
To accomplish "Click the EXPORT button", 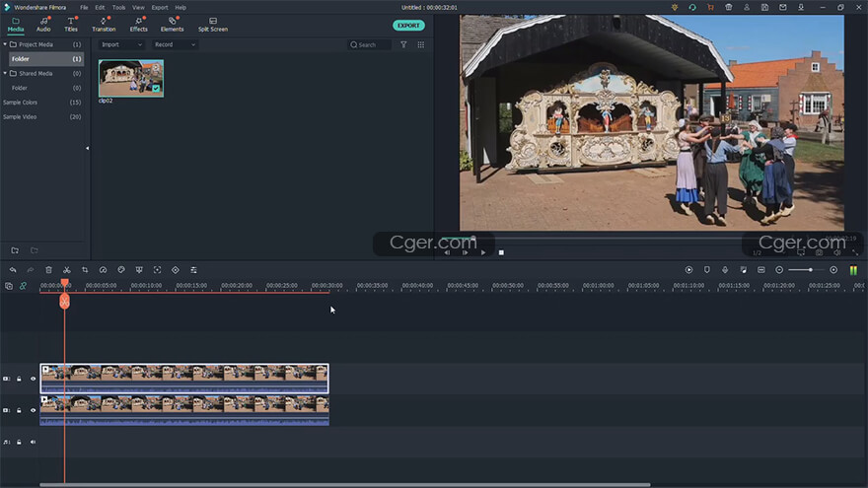I will pyautogui.click(x=408, y=26).
